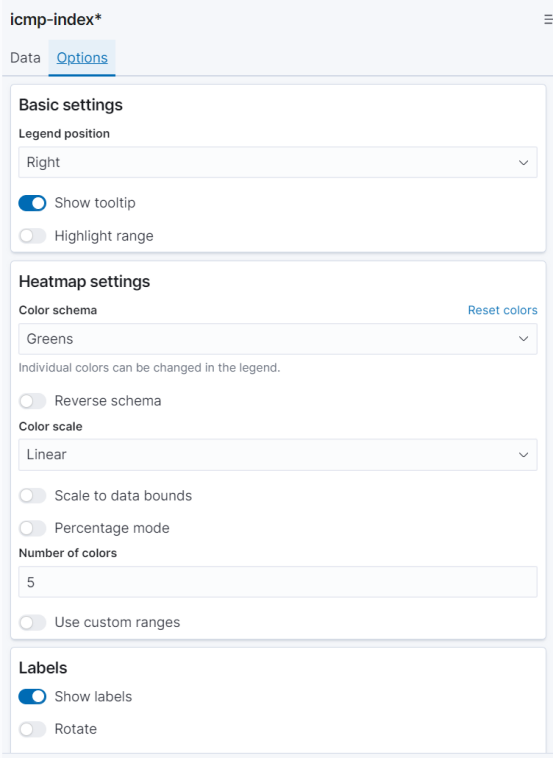The width and height of the screenshot is (554, 758).
Task: Enable Use custom ranges
Action: 32,622
